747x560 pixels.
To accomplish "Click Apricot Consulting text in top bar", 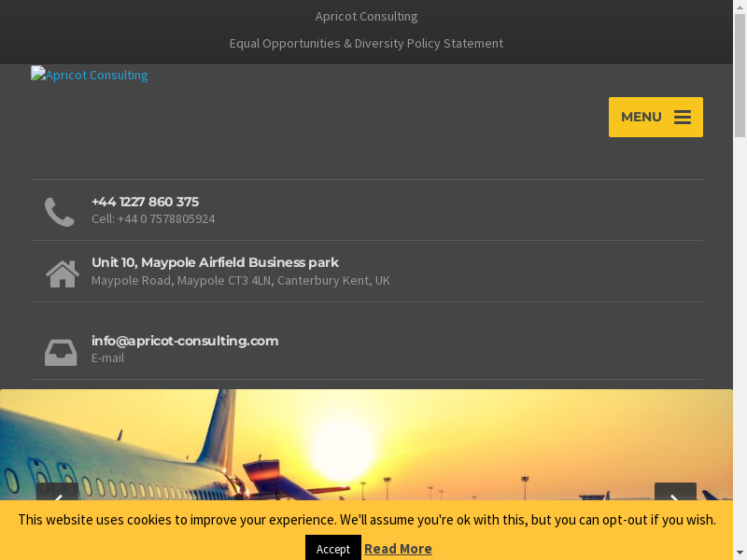I will (x=366, y=16).
